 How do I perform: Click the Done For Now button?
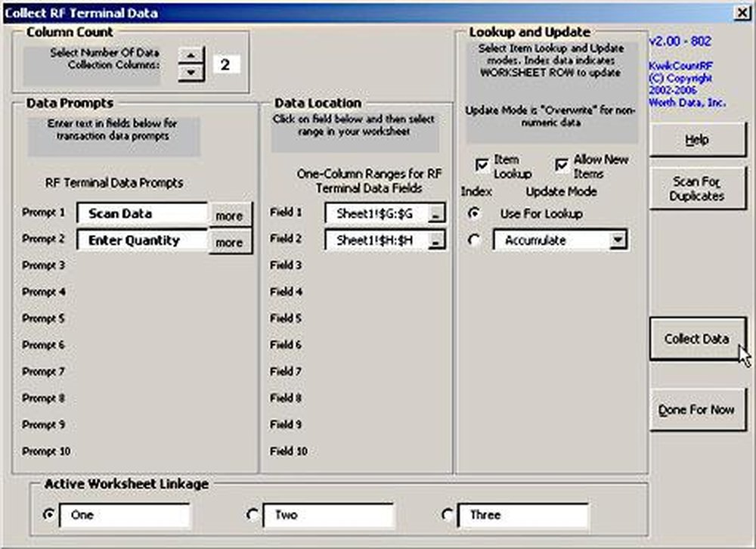697,410
